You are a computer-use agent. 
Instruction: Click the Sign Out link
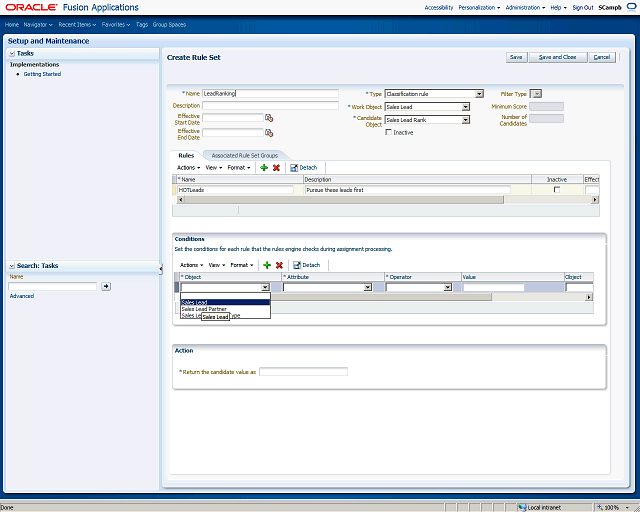point(583,8)
